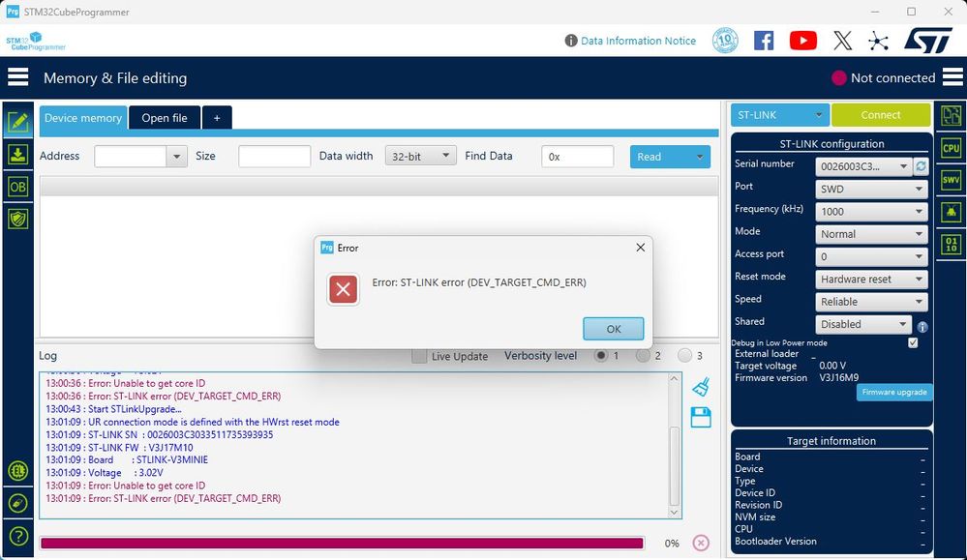
Task: Open the ST community network icon
Action: (878, 42)
